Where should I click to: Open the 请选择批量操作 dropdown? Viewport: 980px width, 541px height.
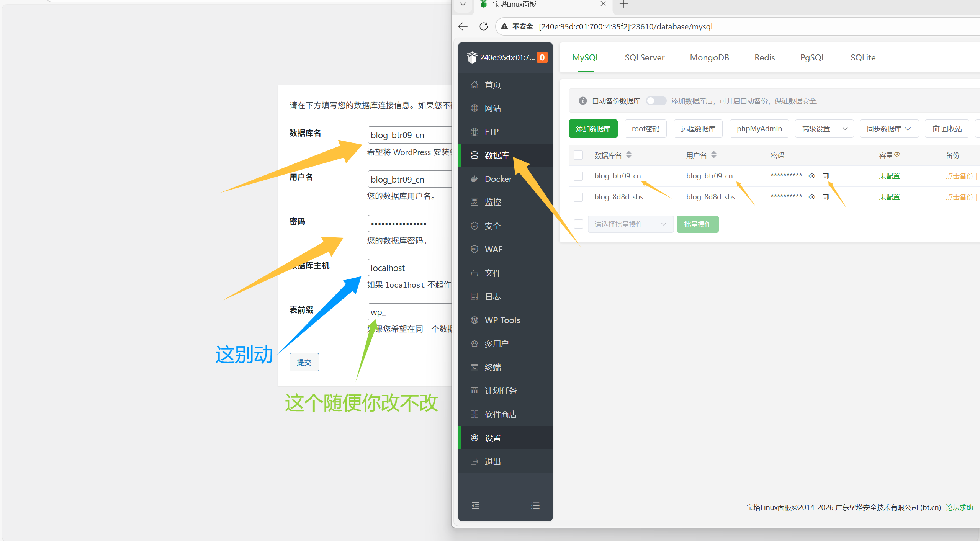630,224
